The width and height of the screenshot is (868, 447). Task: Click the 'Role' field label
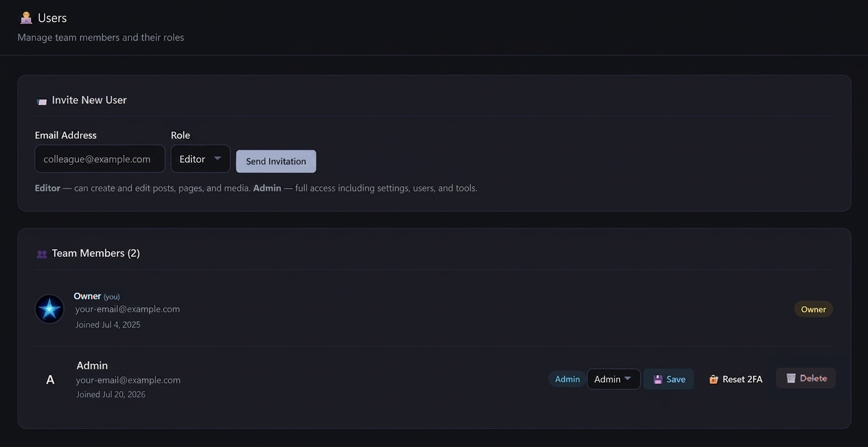180,135
